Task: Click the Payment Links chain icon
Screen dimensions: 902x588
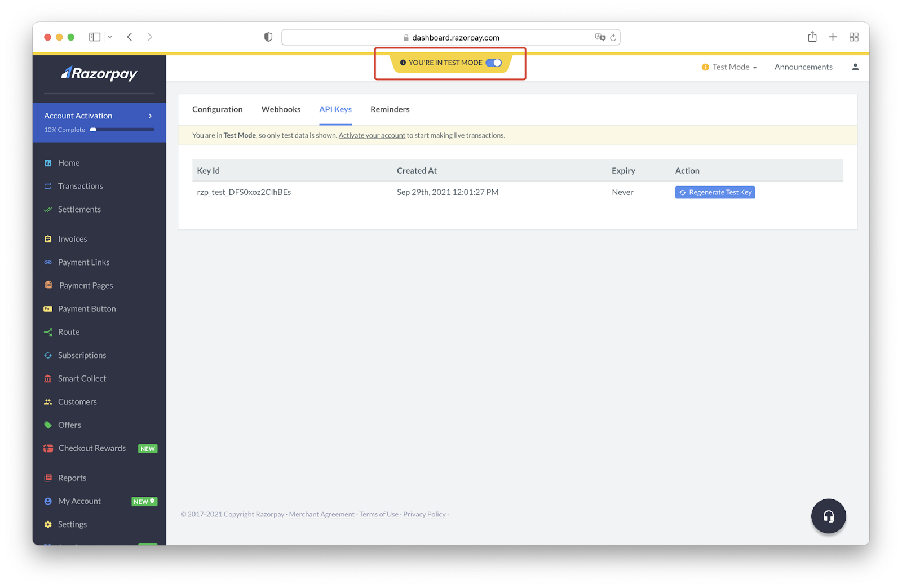Action: tap(48, 262)
